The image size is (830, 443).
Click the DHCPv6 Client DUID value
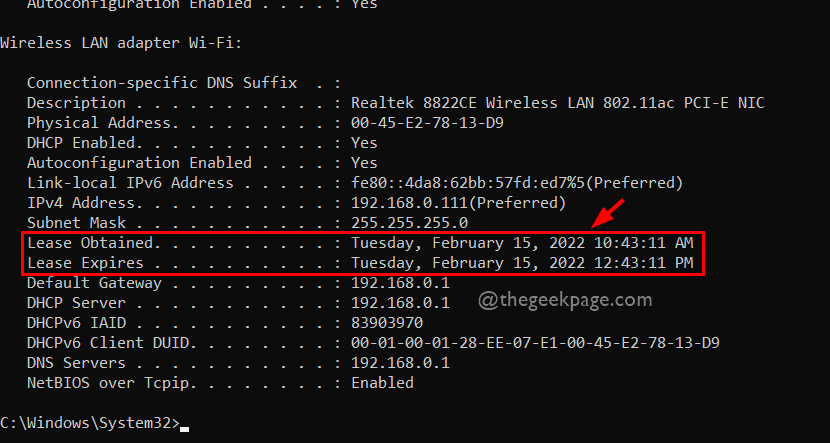pyautogui.click(x=535, y=343)
